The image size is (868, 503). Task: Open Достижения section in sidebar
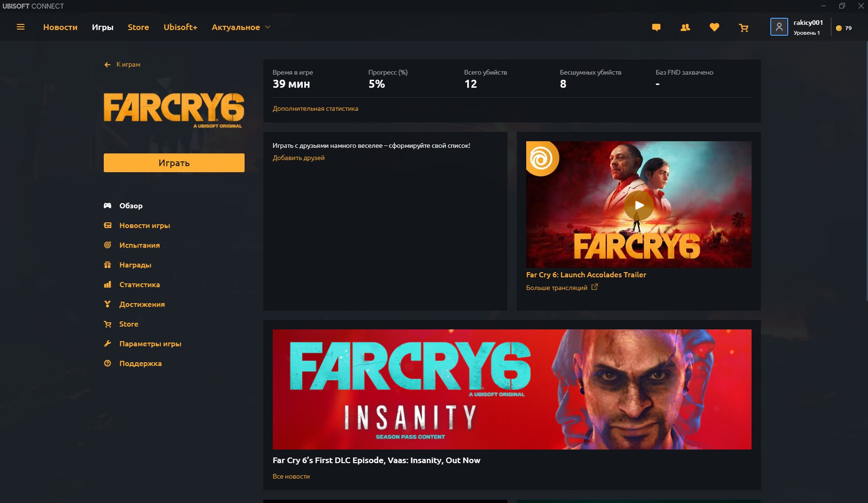tap(142, 304)
